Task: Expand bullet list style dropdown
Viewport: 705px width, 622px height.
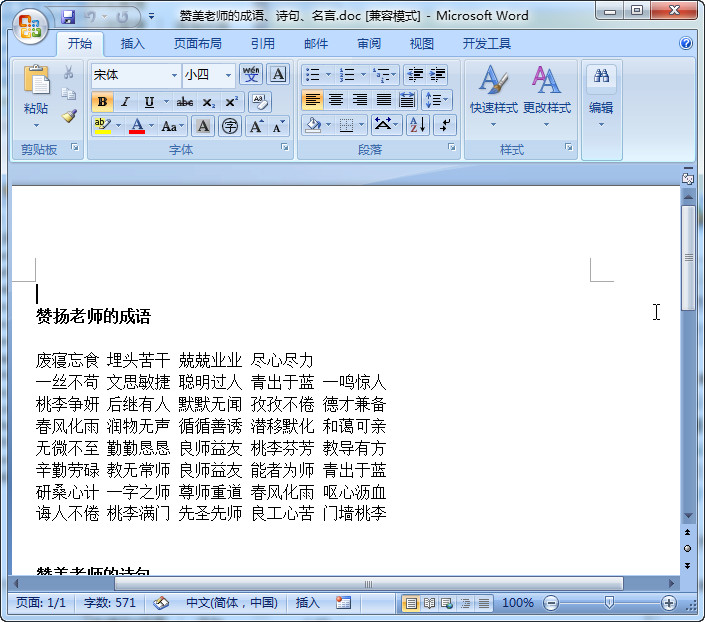Action: (x=328, y=75)
